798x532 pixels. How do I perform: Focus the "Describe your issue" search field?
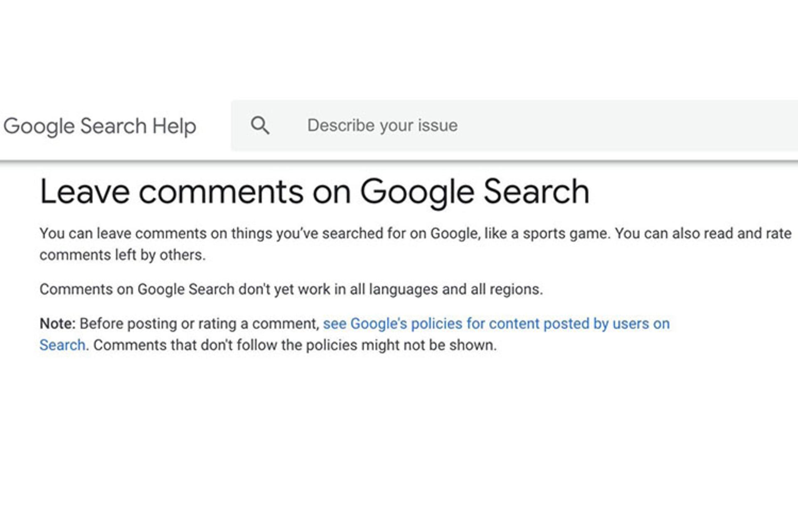[x=515, y=125]
